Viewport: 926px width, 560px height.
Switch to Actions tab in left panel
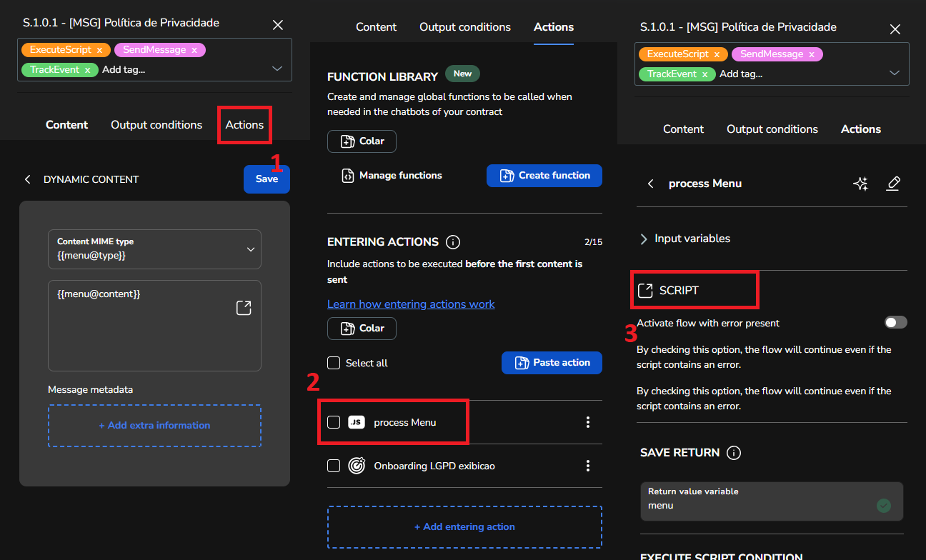(x=244, y=124)
